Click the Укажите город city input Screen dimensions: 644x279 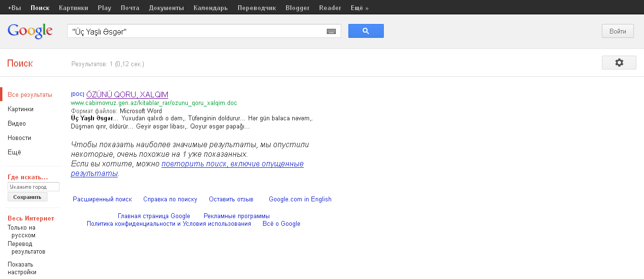coord(34,187)
